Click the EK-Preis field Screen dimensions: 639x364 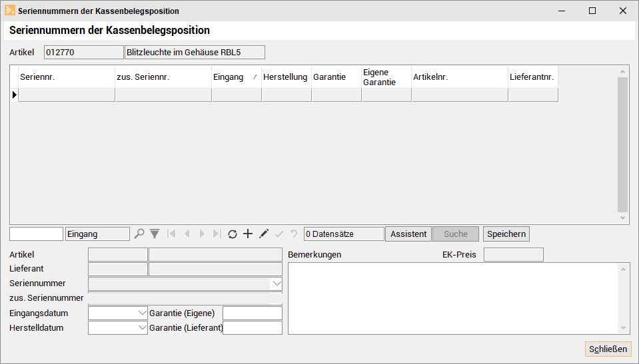tap(514, 254)
